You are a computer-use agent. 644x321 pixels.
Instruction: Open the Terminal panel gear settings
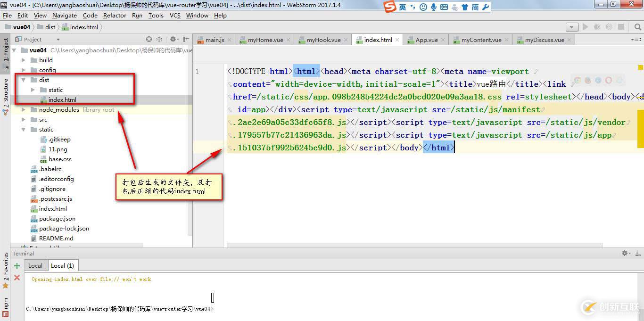click(625, 254)
